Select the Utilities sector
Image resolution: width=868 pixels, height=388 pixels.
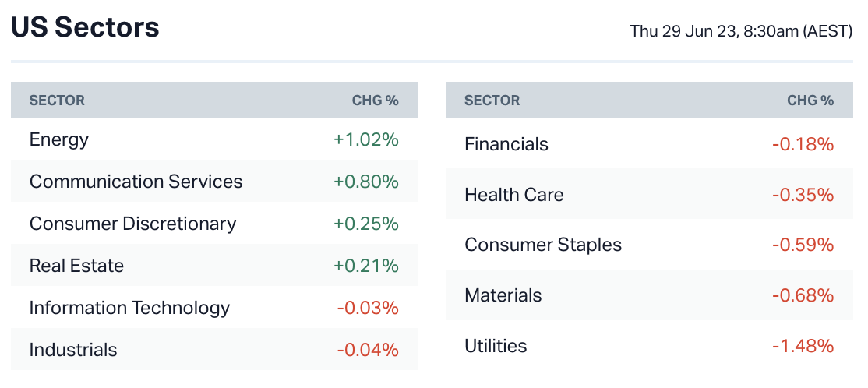(496, 346)
